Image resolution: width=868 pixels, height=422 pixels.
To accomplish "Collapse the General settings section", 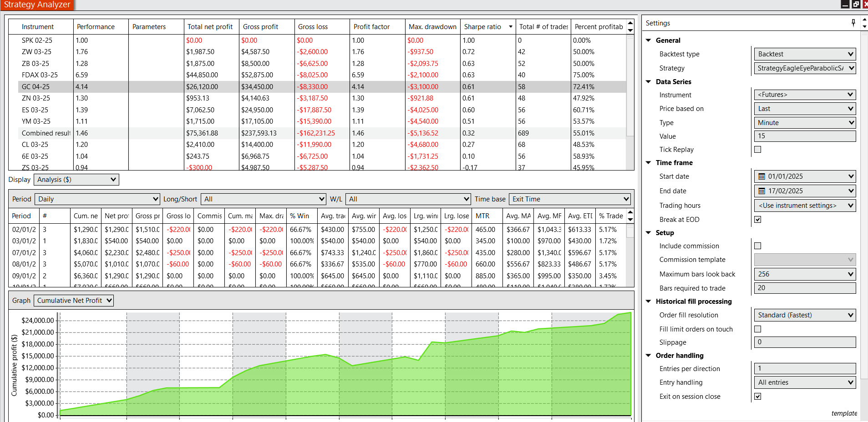I will [649, 40].
